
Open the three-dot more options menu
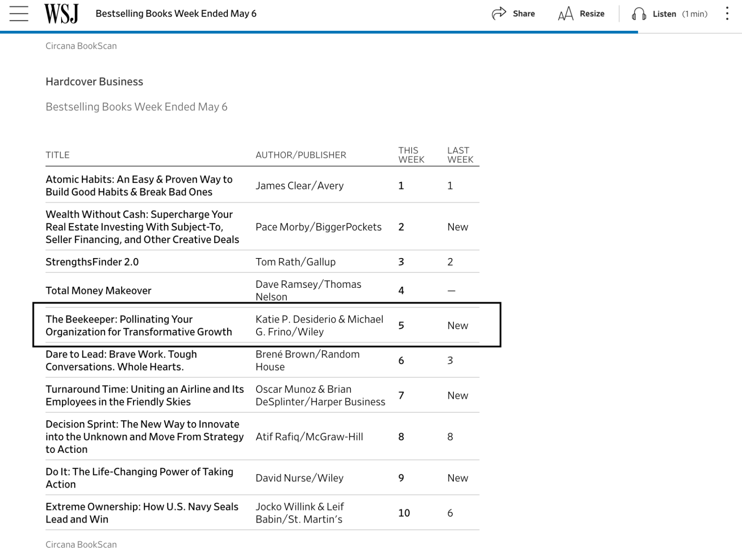[727, 14]
